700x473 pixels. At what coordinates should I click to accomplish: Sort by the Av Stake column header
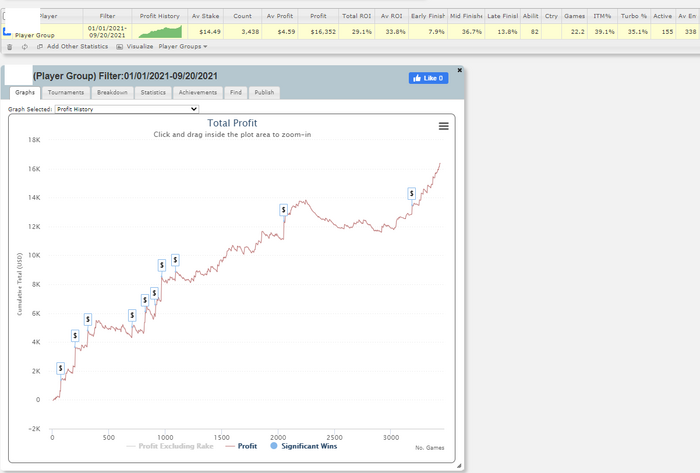(205, 16)
